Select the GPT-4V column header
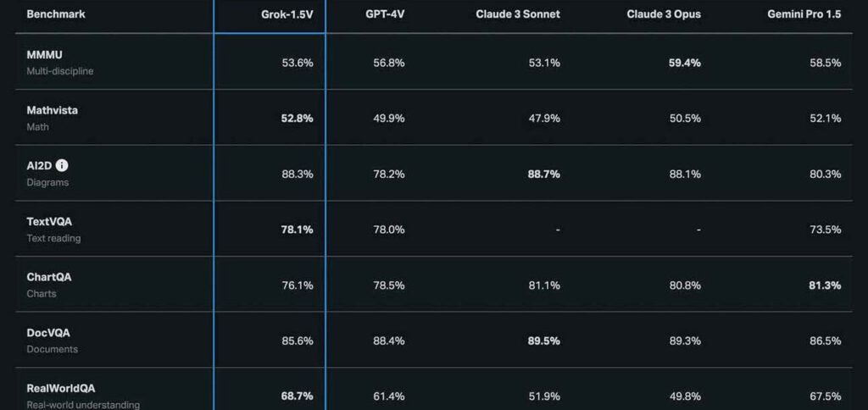 coord(385,14)
